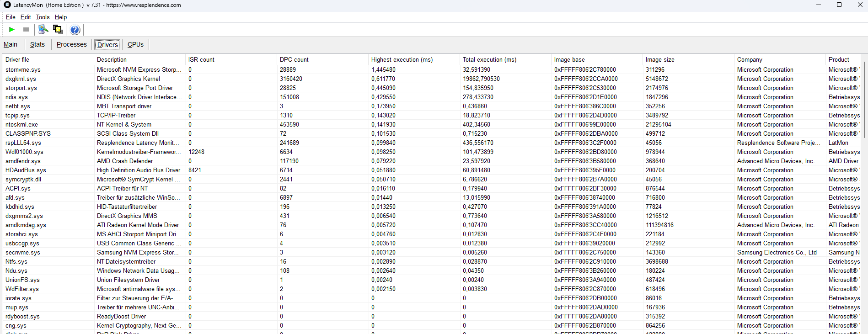The image size is (868, 334).
Task: Select the cng.sys driver row
Action: tap(432, 325)
